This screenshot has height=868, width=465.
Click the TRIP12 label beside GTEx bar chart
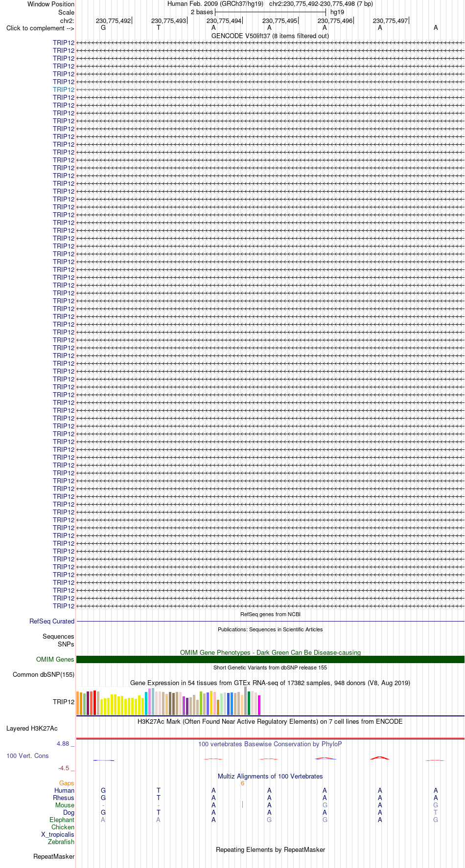[x=64, y=702]
